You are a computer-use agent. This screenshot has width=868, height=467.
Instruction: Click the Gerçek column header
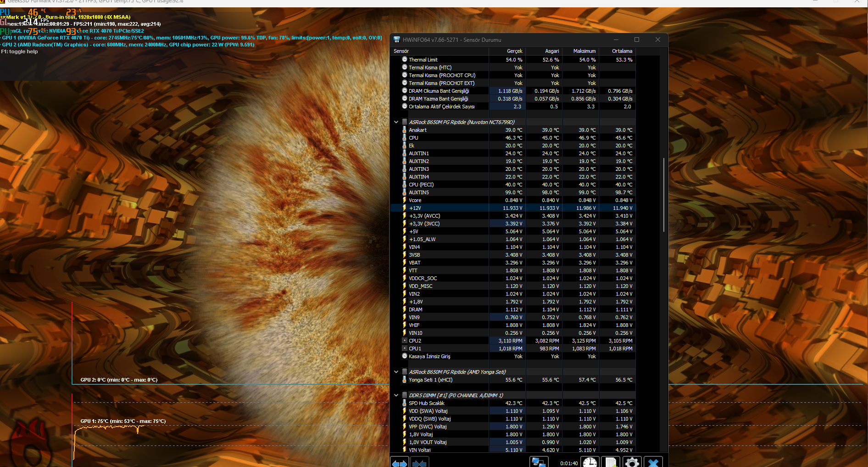pos(507,51)
